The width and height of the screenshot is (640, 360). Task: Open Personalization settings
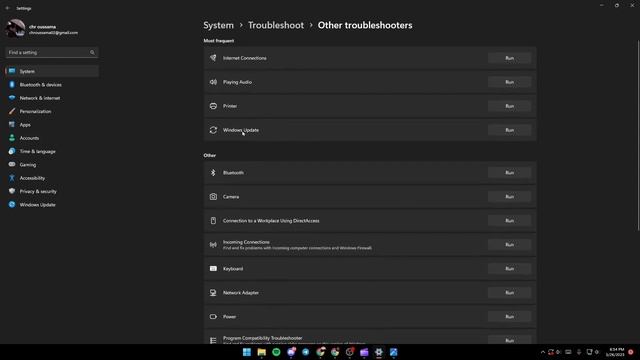coord(52,111)
